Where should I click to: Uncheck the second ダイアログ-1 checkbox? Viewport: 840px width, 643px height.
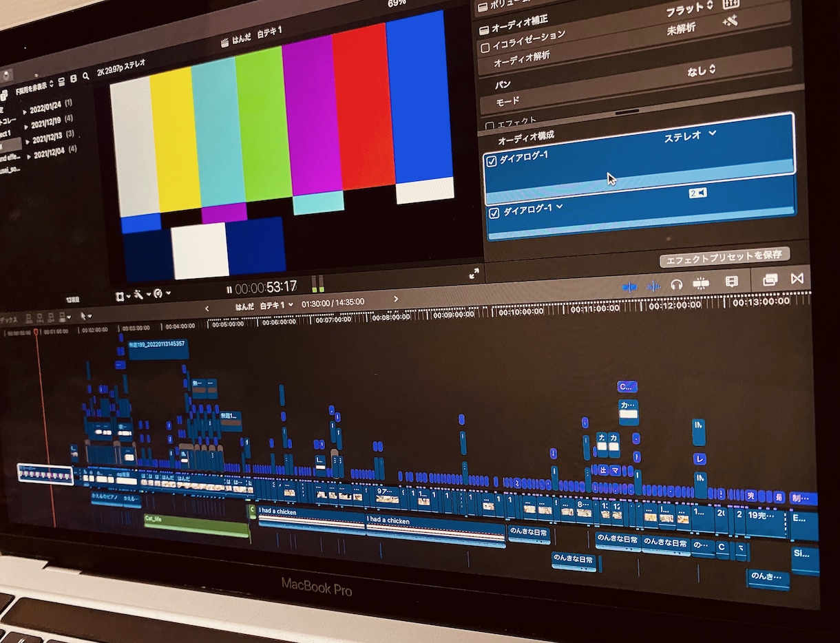click(x=494, y=214)
